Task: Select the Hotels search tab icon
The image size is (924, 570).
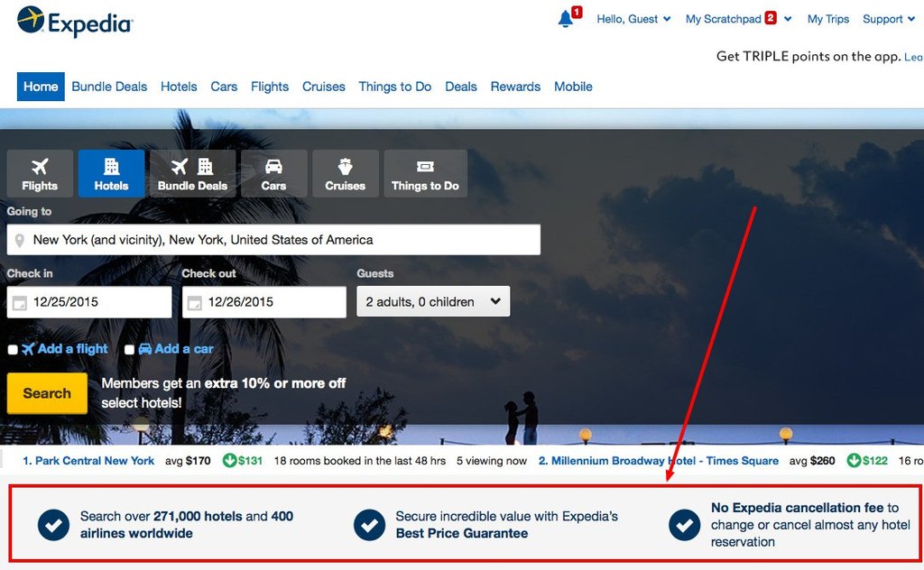Action: click(x=111, y=168)
